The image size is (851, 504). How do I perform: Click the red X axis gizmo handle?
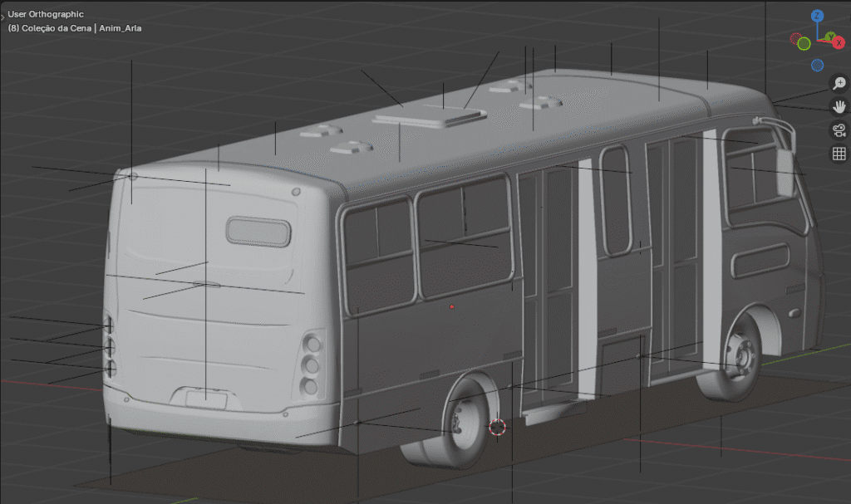click(839, 43)
